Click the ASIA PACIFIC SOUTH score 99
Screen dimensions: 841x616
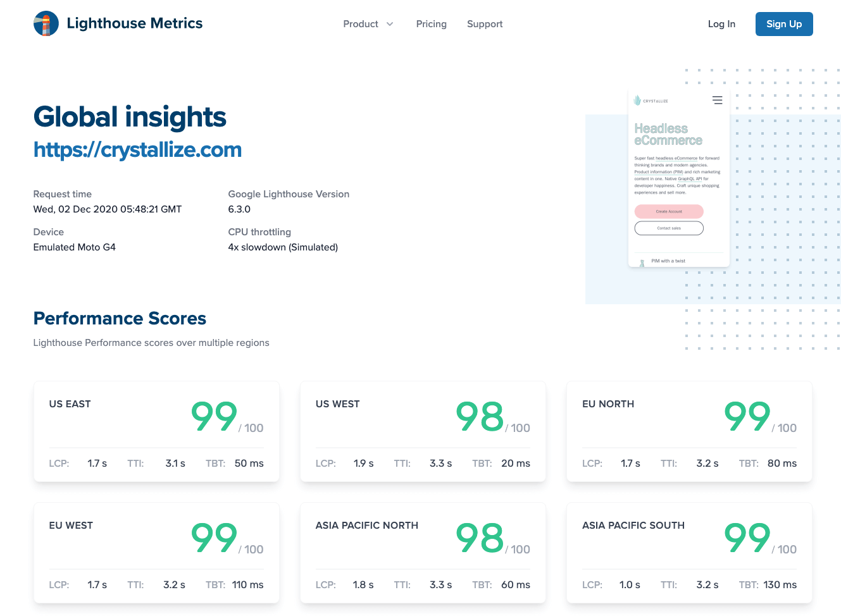pos(747,538)
